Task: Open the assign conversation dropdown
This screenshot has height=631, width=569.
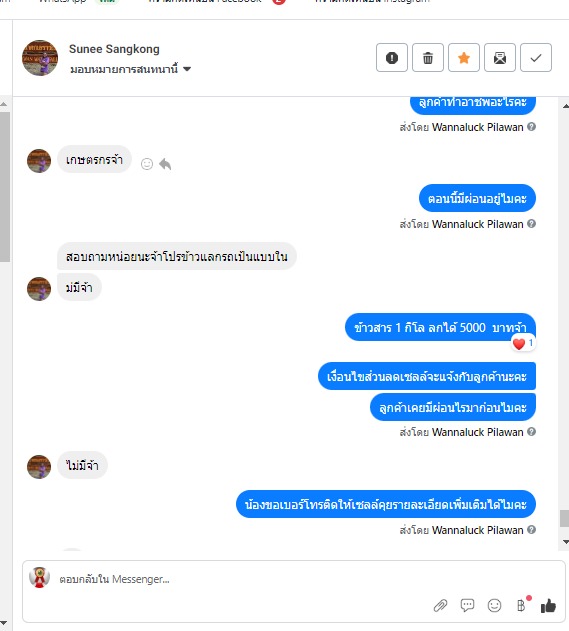Action: 130,69
